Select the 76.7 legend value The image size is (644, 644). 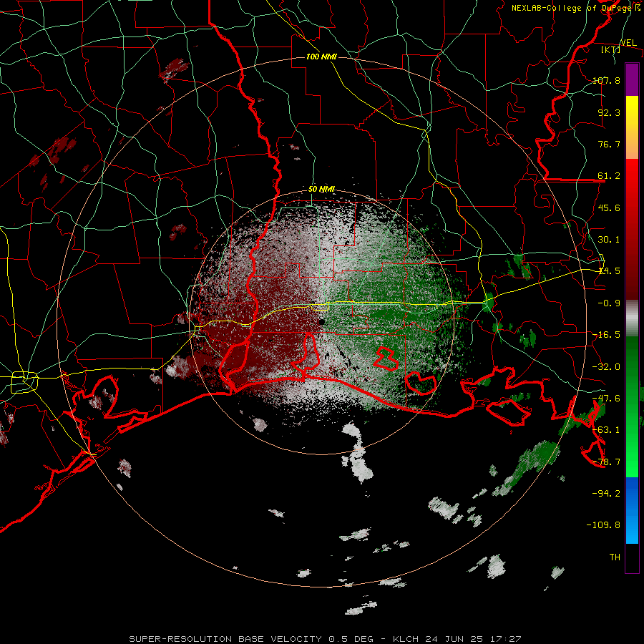click(x=609, y=144)
